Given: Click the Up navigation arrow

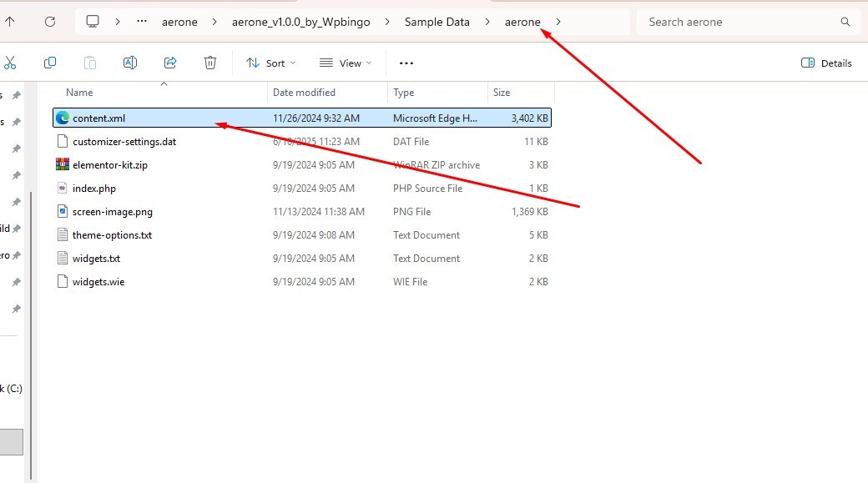Looking at the screenshot, I should [x=10, y=22].
